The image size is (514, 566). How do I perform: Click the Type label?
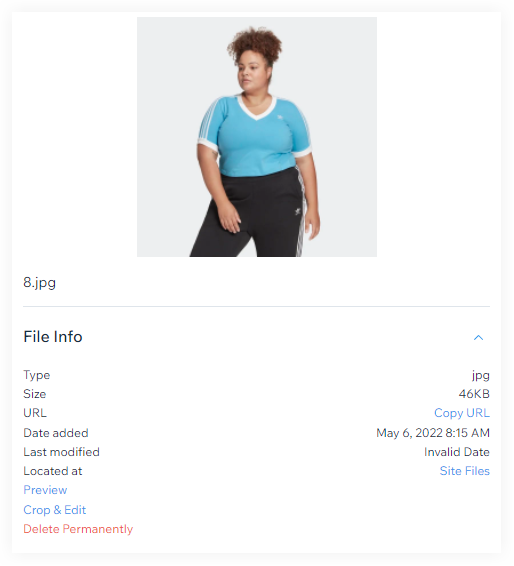pyautogui.click(x=36, y=375)
